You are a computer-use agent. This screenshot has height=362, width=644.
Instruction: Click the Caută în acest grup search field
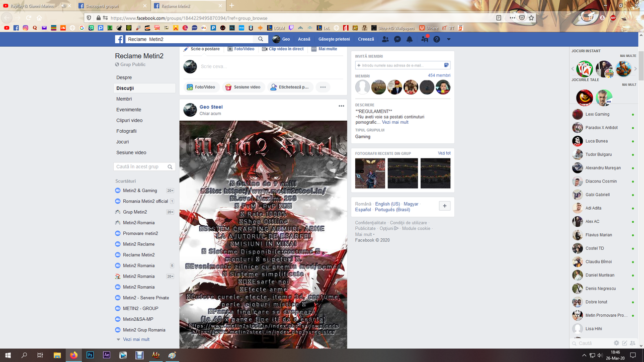144,166
